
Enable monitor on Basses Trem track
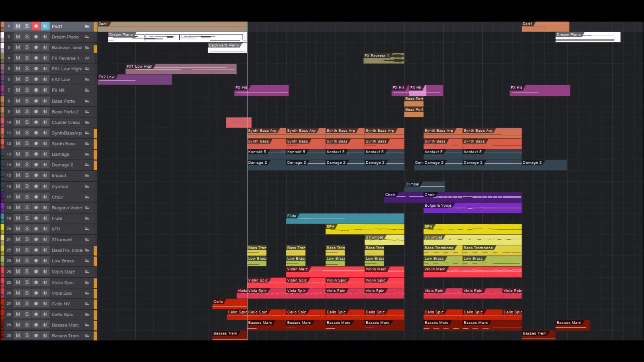(x=45, y=335)
